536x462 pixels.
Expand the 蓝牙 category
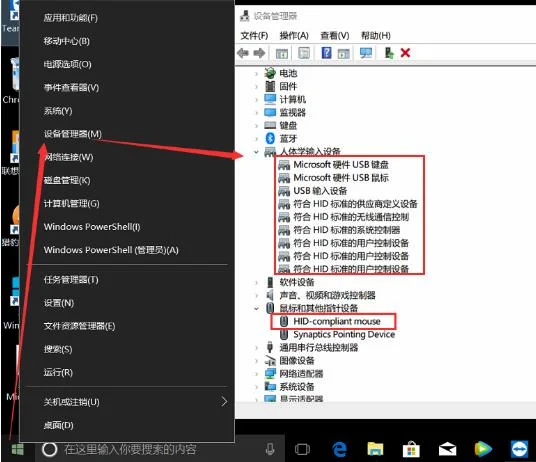click(x=256, y=139)
